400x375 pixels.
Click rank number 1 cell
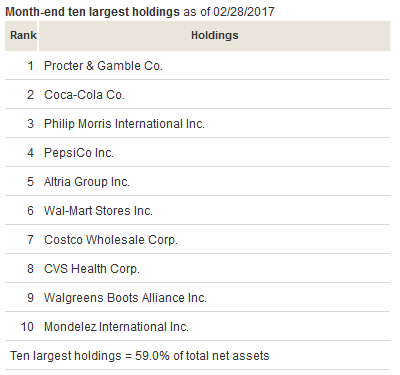tap(30, 66)
